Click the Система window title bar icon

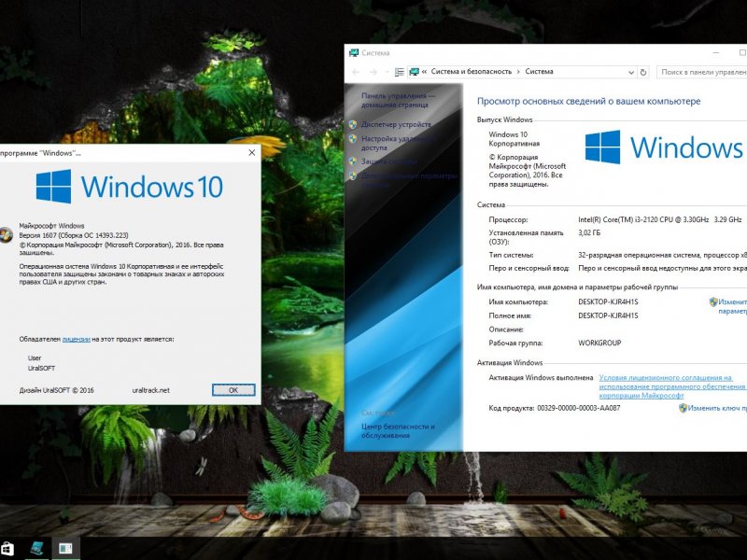tap(354, 53)
